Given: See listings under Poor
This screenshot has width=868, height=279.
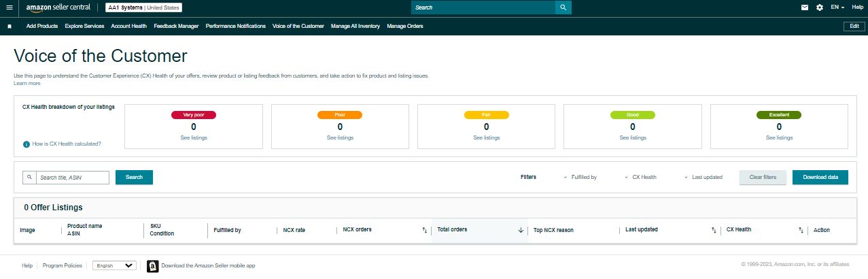Looking at the screenshot, I should (340, 137).
